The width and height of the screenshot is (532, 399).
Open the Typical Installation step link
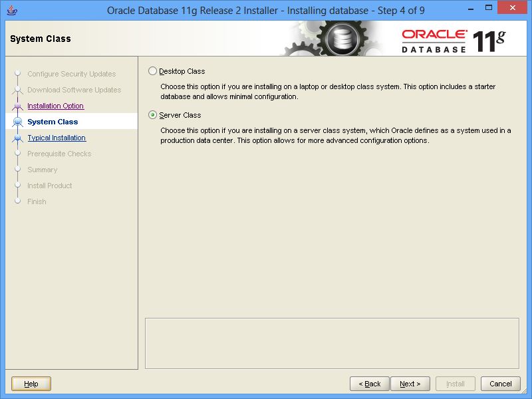(x=57, y=138)
